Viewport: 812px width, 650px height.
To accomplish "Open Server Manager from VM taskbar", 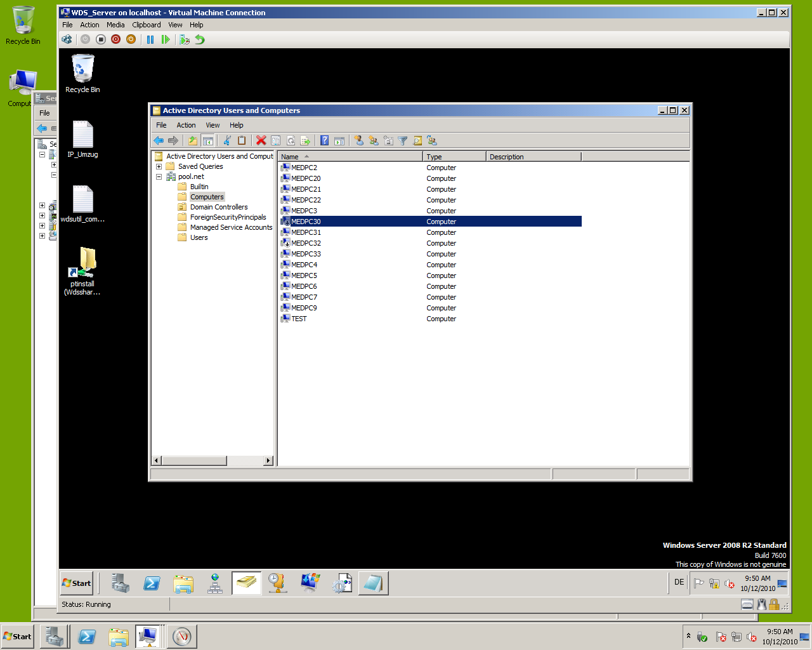I will coord(120,583).
